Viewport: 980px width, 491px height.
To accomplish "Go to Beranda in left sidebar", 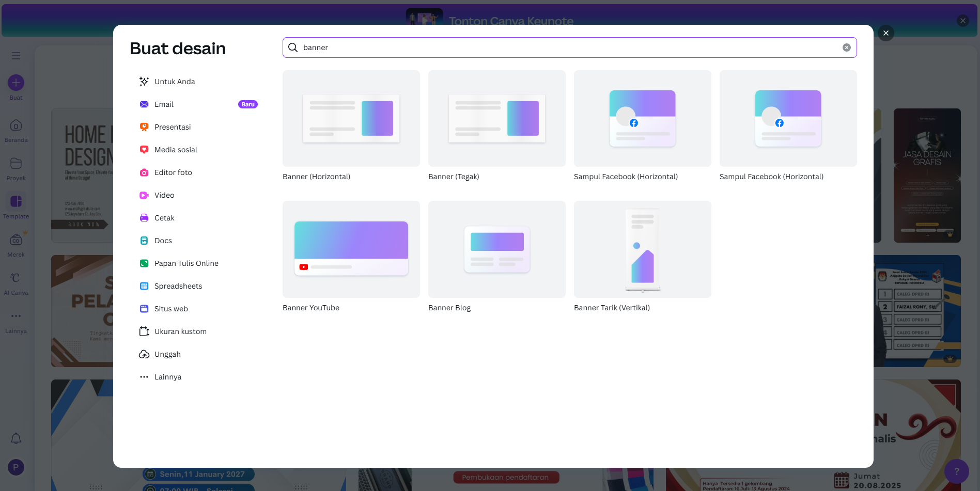I will click(16, 131).
